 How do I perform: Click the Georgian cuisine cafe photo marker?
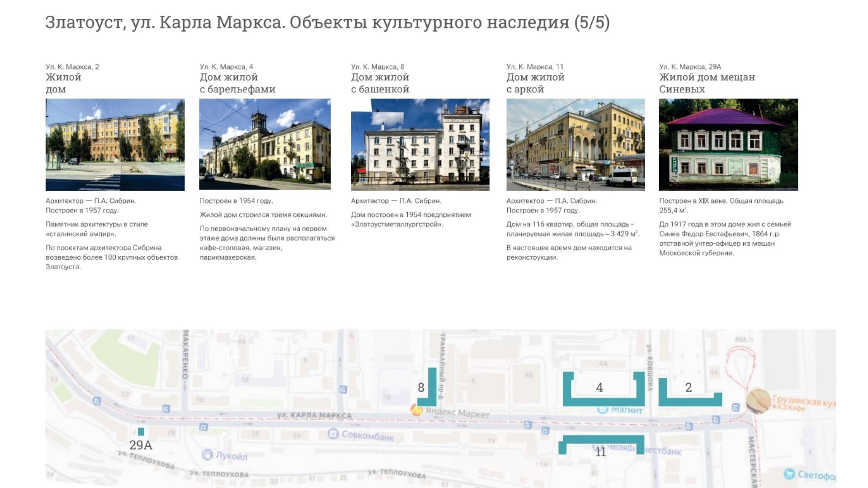[x=758, y=400]
